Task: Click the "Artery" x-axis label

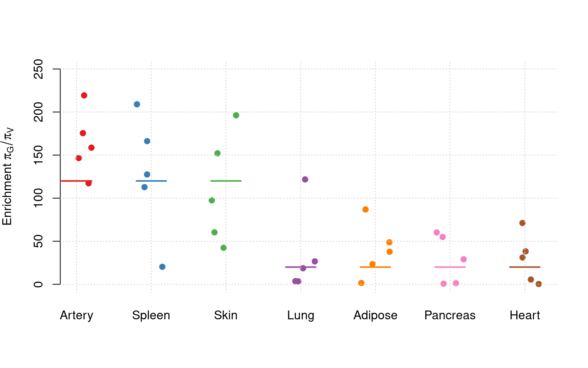Action: click(77, 315)
